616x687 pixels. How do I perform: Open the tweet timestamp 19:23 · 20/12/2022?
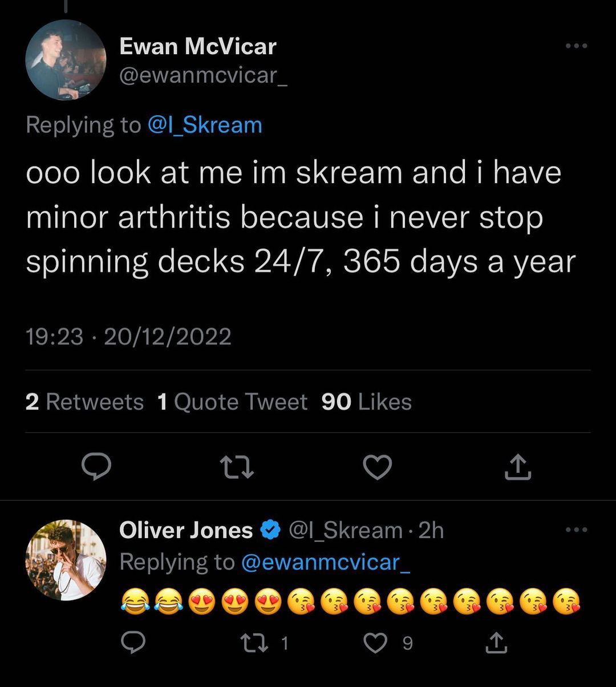[x=128, y=336]
